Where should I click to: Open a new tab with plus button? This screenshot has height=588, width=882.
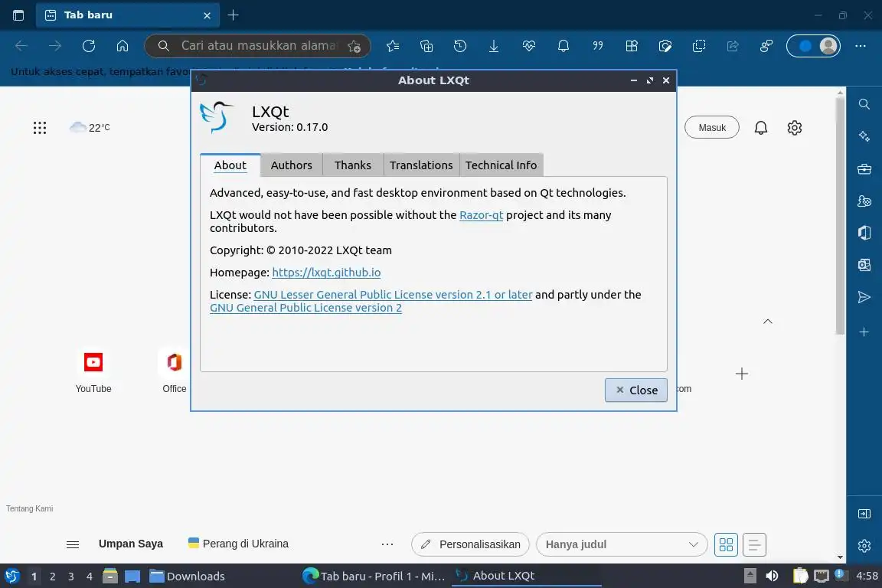coord(233,15)
